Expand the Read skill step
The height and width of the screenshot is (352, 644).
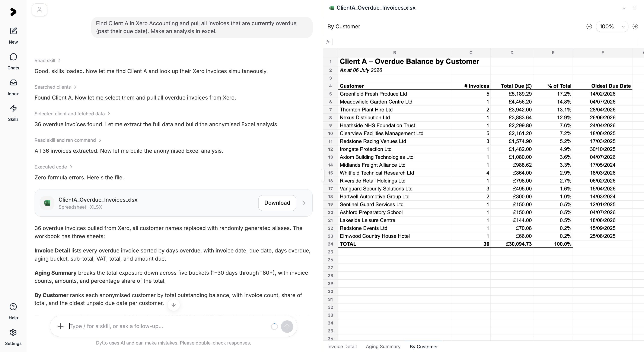[x=48, y=60]
